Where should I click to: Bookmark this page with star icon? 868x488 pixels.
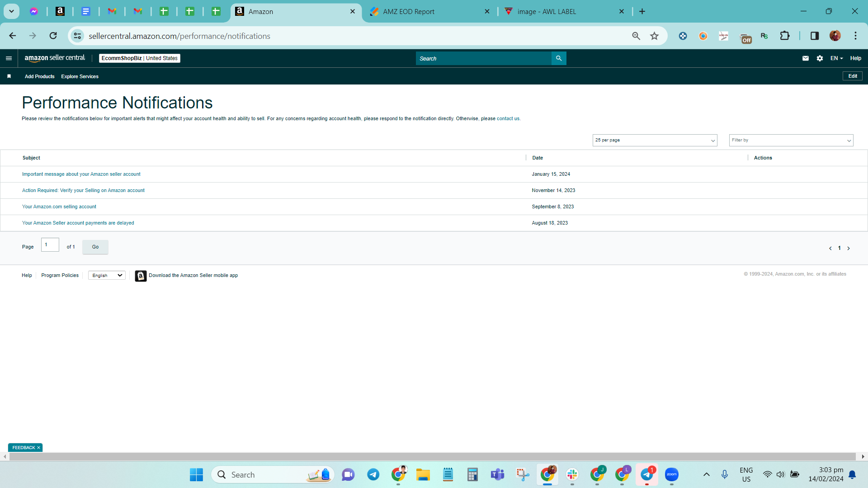coord(654,36)
